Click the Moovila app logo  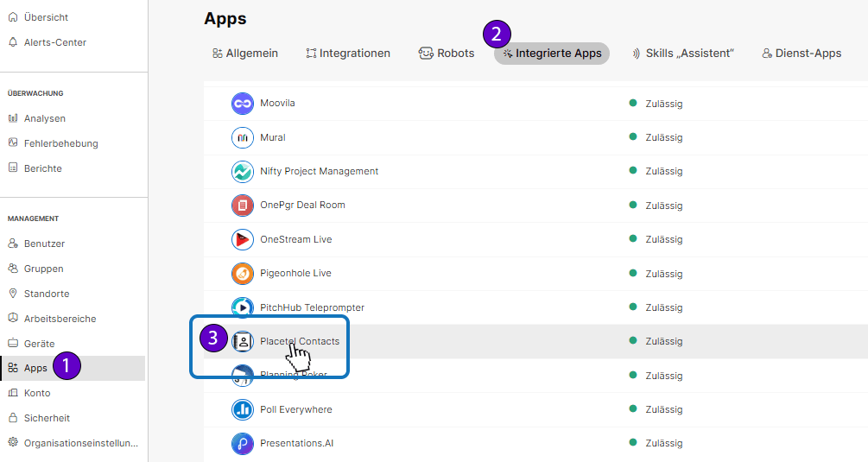(243, 104)
